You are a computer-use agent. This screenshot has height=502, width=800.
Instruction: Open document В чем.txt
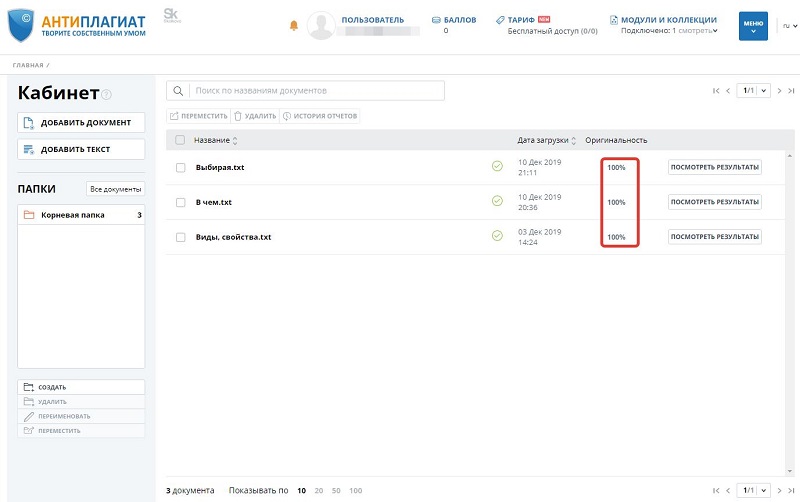214,203
